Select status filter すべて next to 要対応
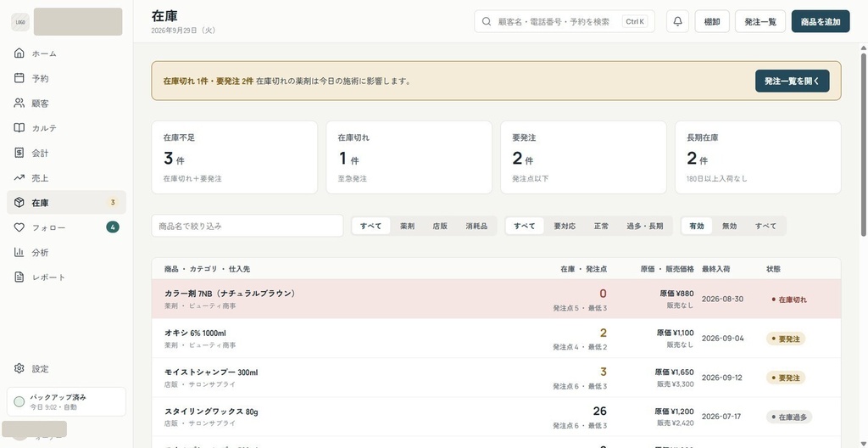This screenshot has height=448, width=868. click(524, 226)
